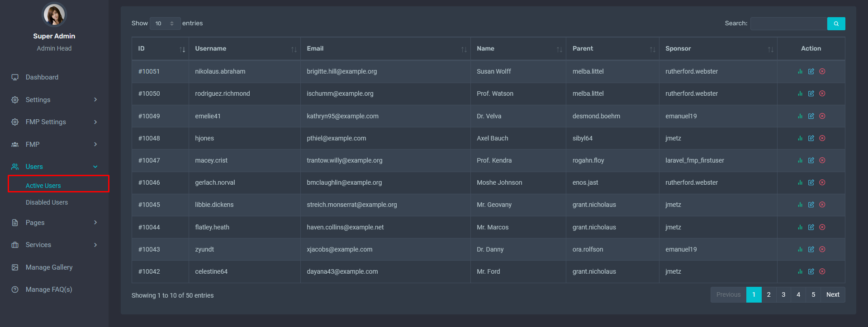Viewport: 868px width, 327px height.
Task: Sort table by Email column
Action: click(x=385, y=49)
